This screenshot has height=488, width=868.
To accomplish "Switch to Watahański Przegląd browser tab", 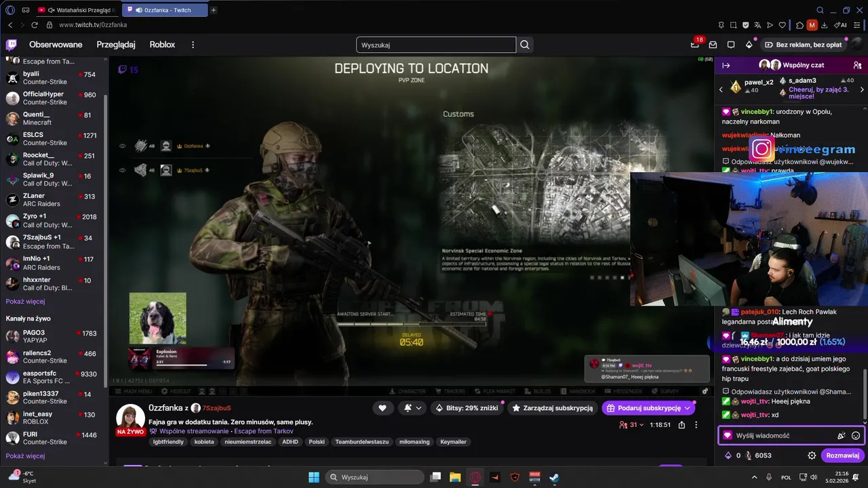I will coord(78,10).
